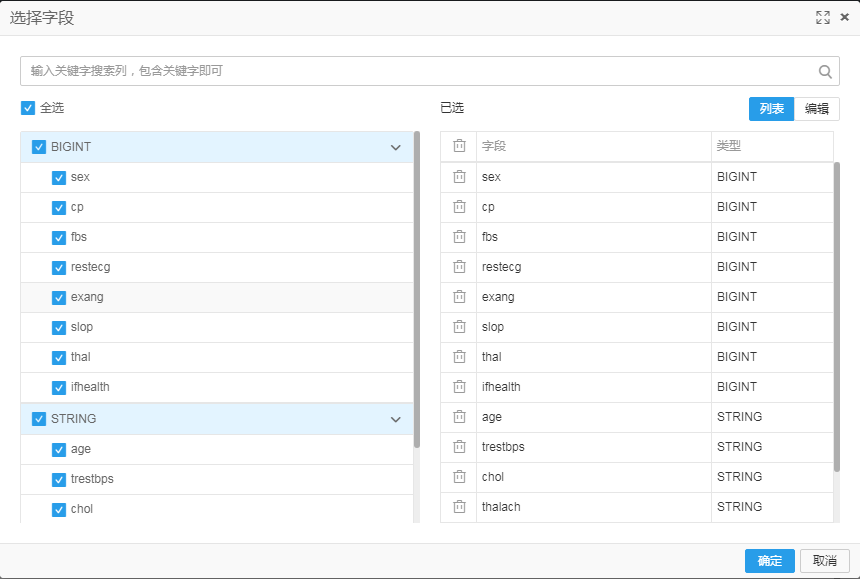This screenshot has width=860, height=579.
Task: Click the left field list scrollbar
Action: tap(417, 290)
